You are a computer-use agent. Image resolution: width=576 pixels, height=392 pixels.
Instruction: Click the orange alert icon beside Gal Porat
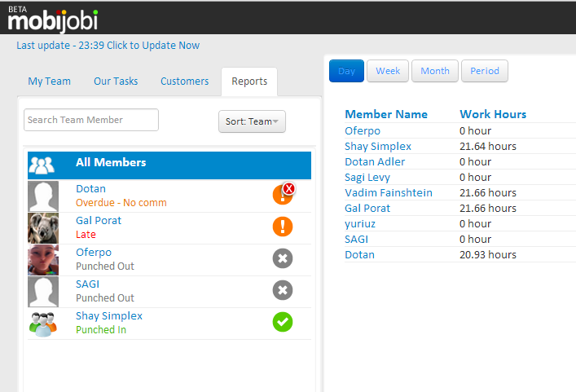tap(282, 227)
